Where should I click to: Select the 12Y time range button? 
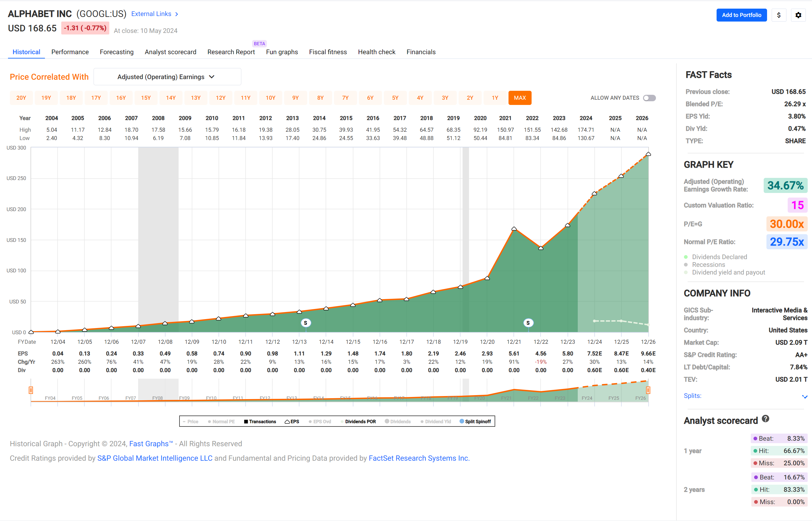221,98
